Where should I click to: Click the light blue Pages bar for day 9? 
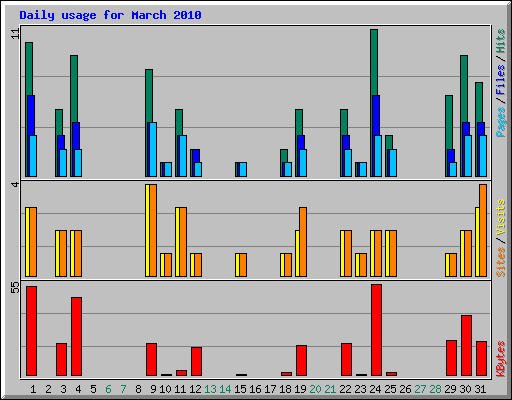153,149
